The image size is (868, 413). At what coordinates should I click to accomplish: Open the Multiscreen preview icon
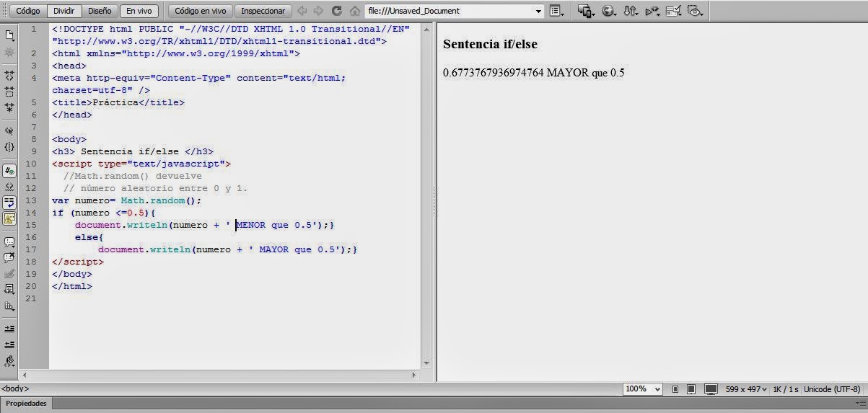(x=586, y=11)
